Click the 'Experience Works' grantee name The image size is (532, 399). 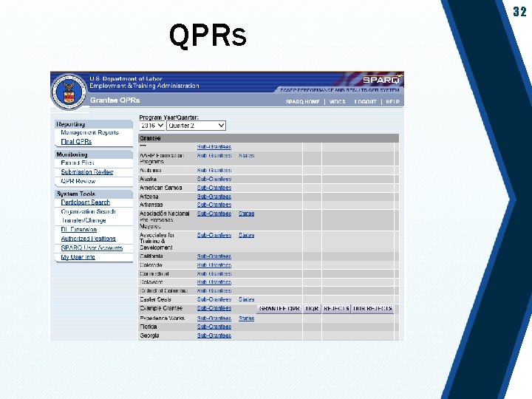[162, 318]
